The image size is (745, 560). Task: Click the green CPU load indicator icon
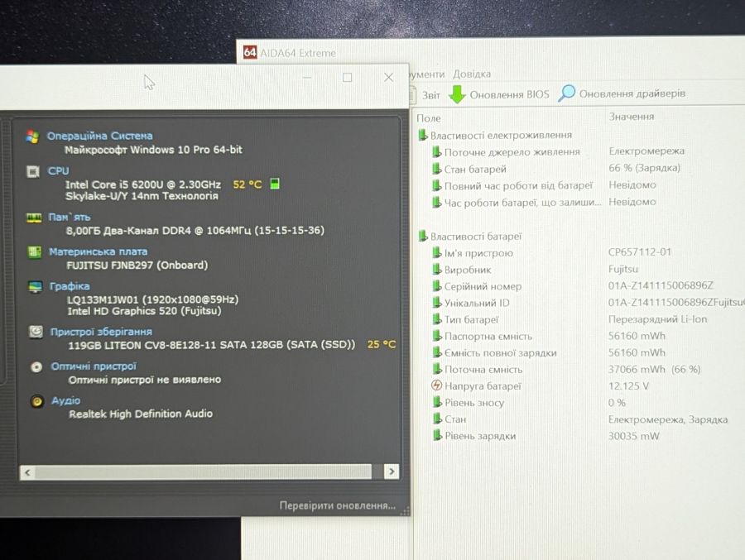275,184
